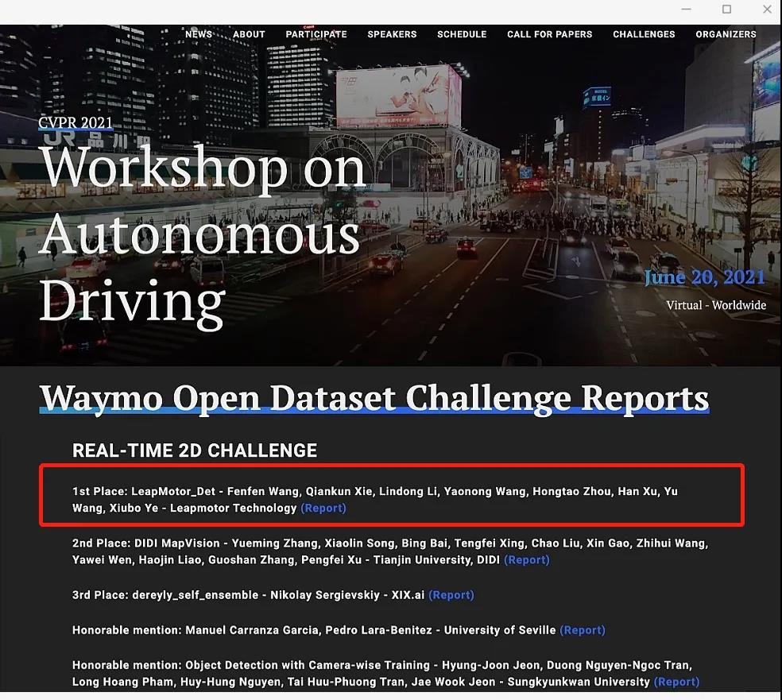
Task: Minimize the browser window
Action: pyautogui.click(x=687, y=10)
